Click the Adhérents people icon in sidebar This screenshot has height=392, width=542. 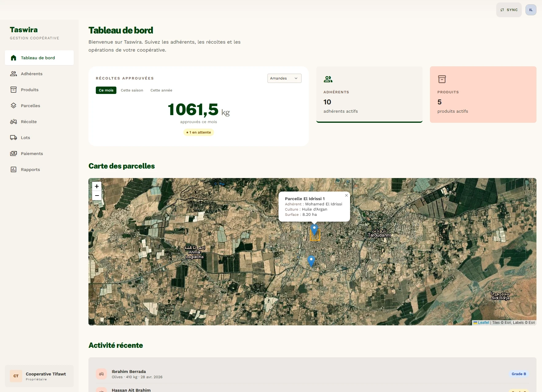pyautogui.click(x=14, y=74)
